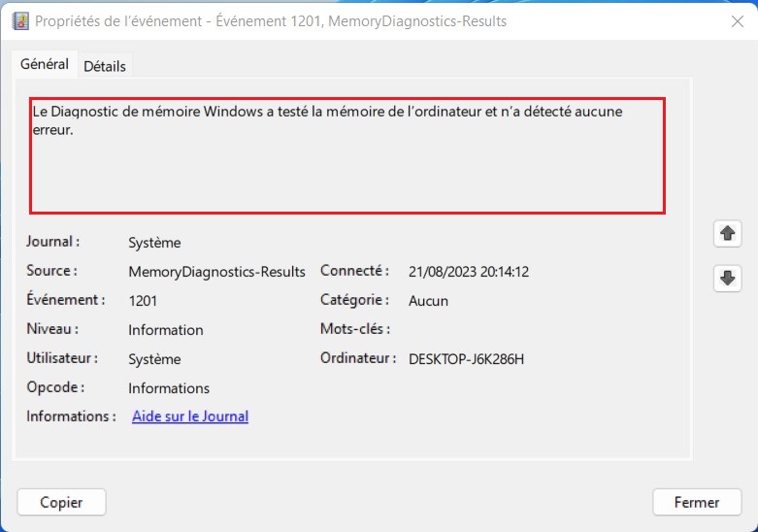This screenshot has width=758, height=532.
Task: Switch to the Détails tab
Action: 105,66
